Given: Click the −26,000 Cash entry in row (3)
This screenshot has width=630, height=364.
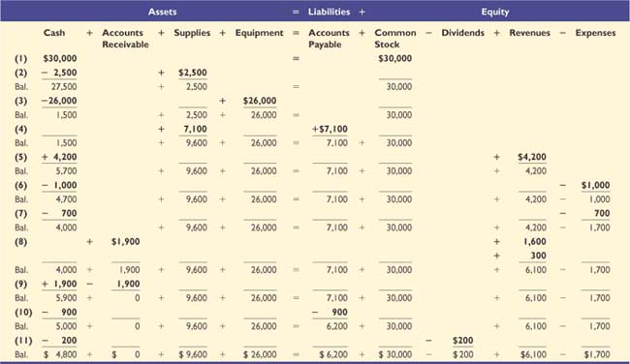Looking at the screenshot, I should 59,101.
